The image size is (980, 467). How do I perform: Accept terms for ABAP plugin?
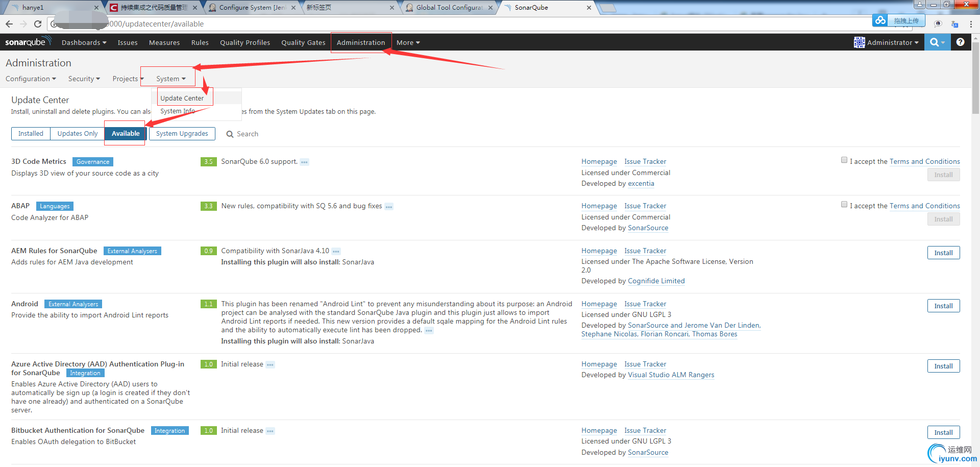coord(844,205)
